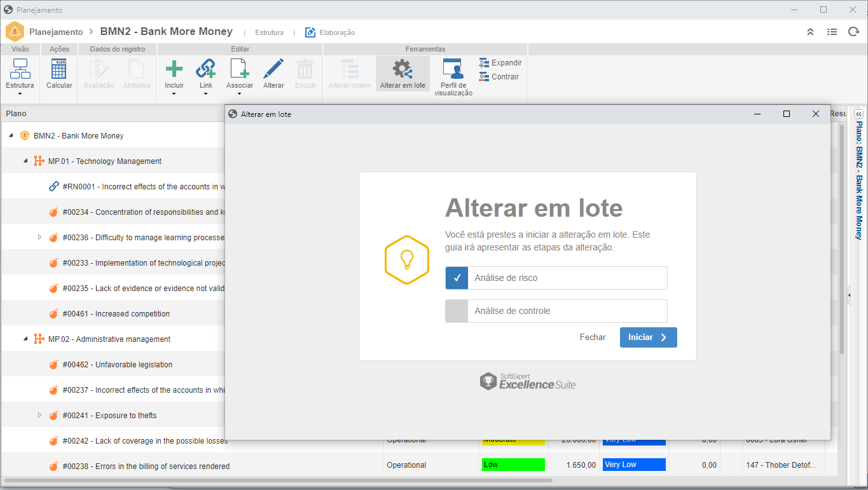Image resolution: width=868 pixels, height=490 pixels.
Task: Click the Associar document icon
Action: tap(239, 69)
